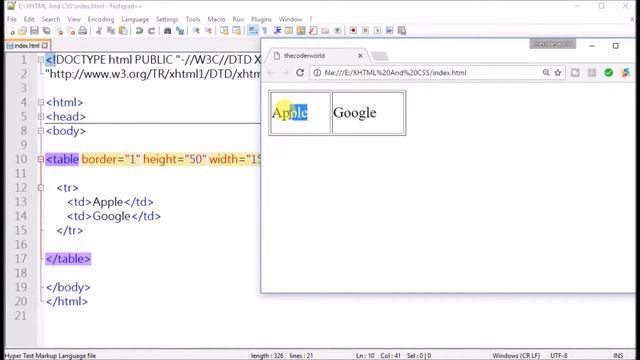
Task: Click Run Macro Multiple Times icon
Action: (389, 31)
